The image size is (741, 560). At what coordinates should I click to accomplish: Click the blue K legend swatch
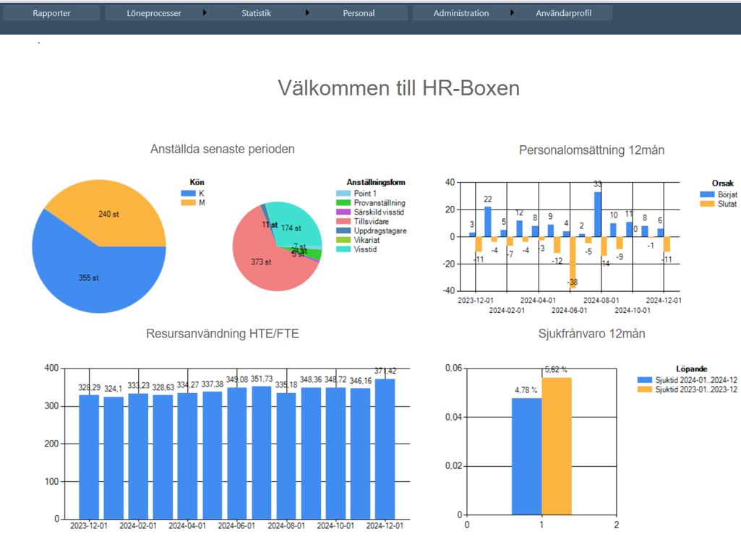tap(188, 194)
